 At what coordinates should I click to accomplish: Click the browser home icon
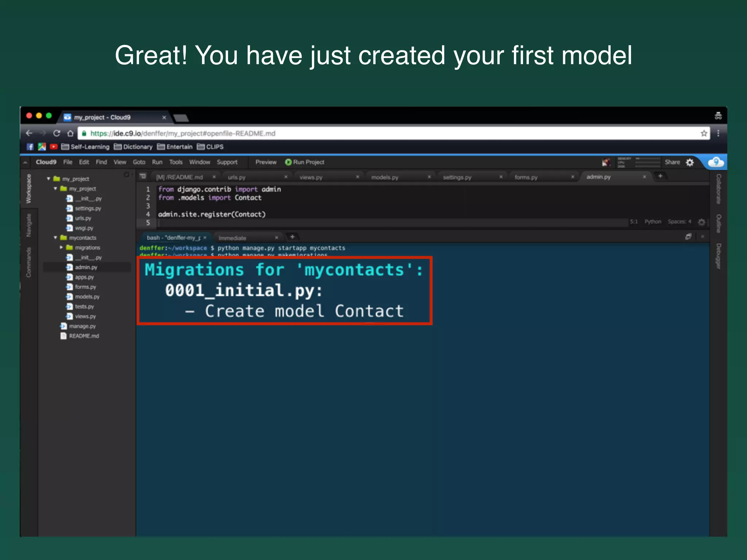coord(70,133)
